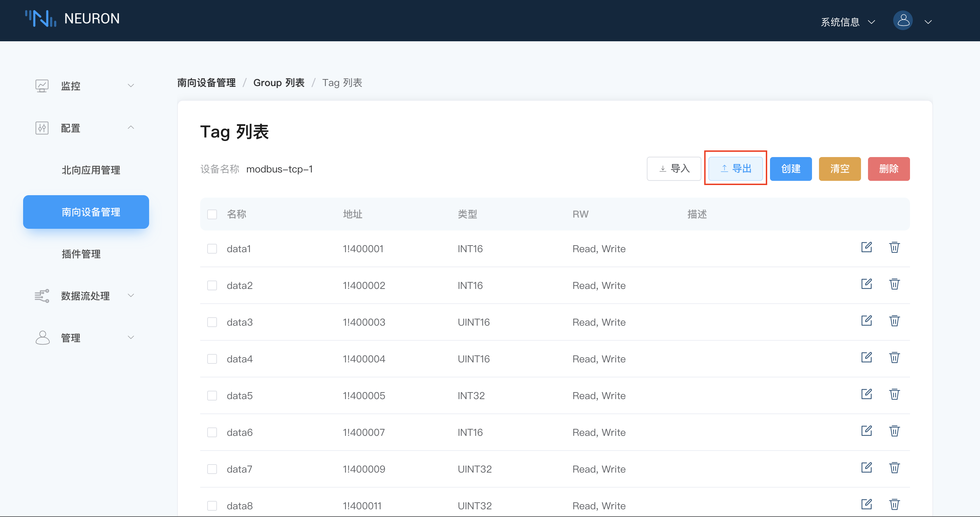980x517 pixels.
Task: Edit the data2 tag
Action: (866, 284)
